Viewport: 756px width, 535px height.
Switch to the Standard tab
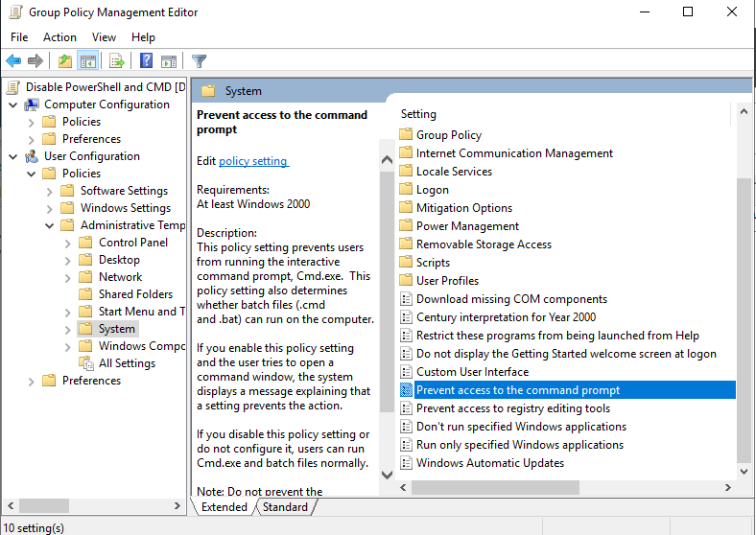(285, 507)
